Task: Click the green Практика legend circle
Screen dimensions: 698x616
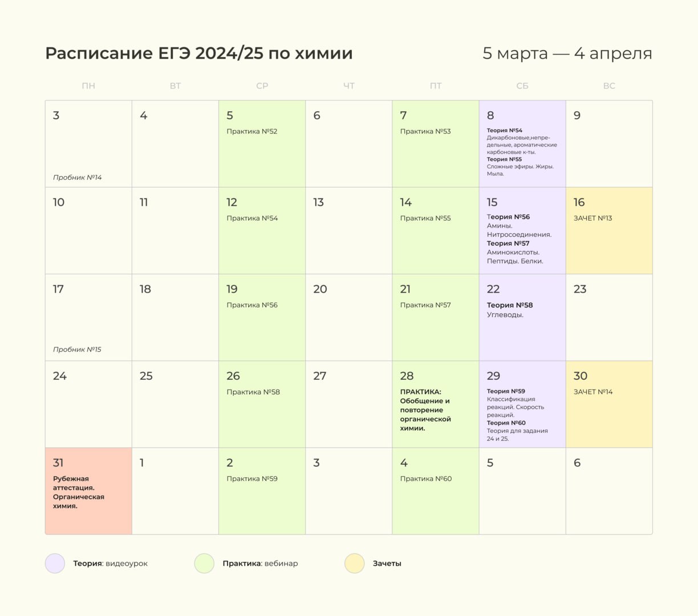Action: pyautogui.click(x=204, y=564)
